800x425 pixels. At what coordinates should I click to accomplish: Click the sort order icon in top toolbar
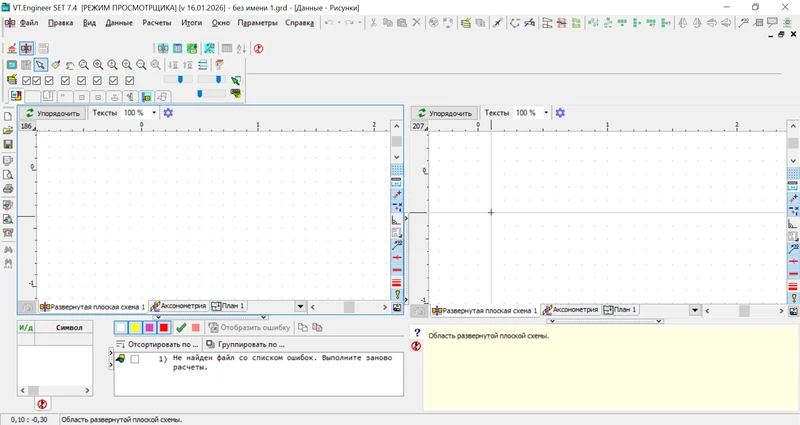coord(240,48)
